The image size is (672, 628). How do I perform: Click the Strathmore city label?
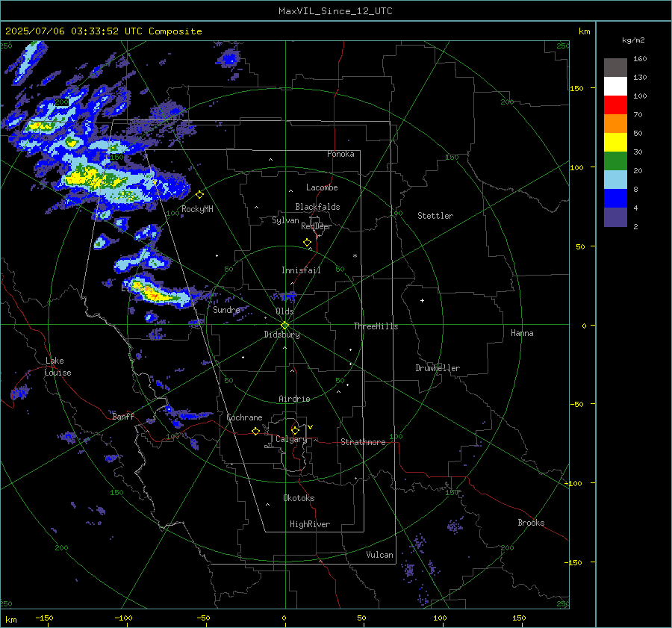363,442
